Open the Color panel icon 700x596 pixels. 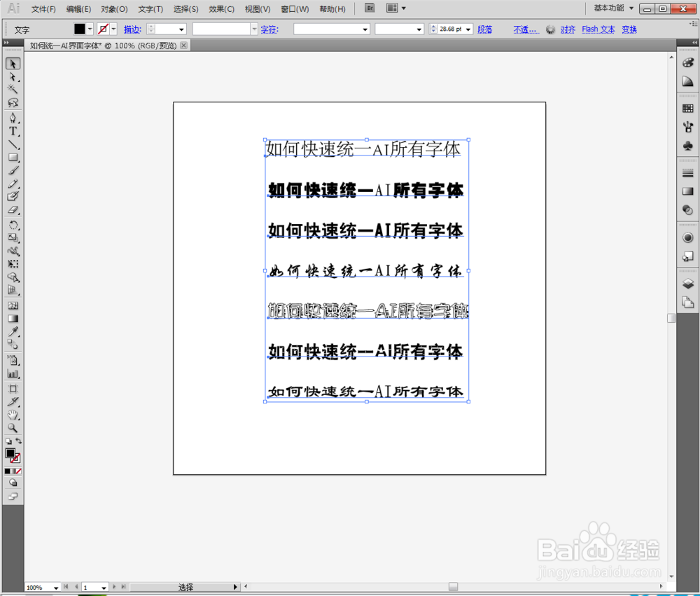tap(688, 63)
